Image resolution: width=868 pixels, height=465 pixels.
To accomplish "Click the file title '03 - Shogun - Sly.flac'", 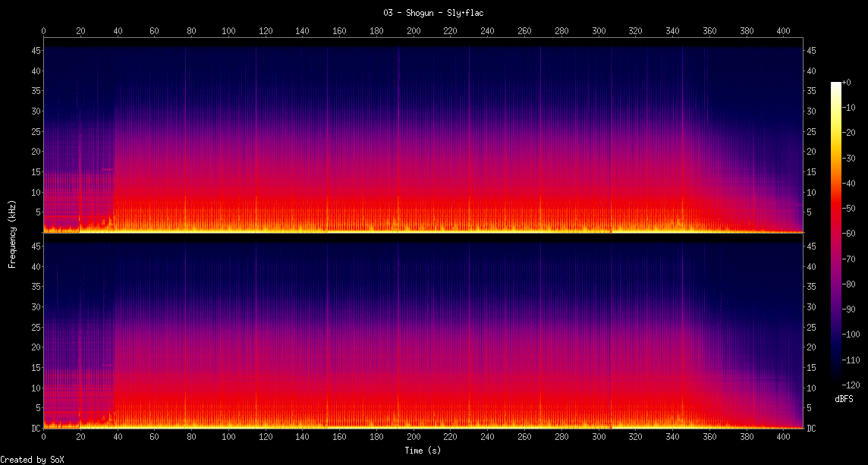I will point(433,12).
